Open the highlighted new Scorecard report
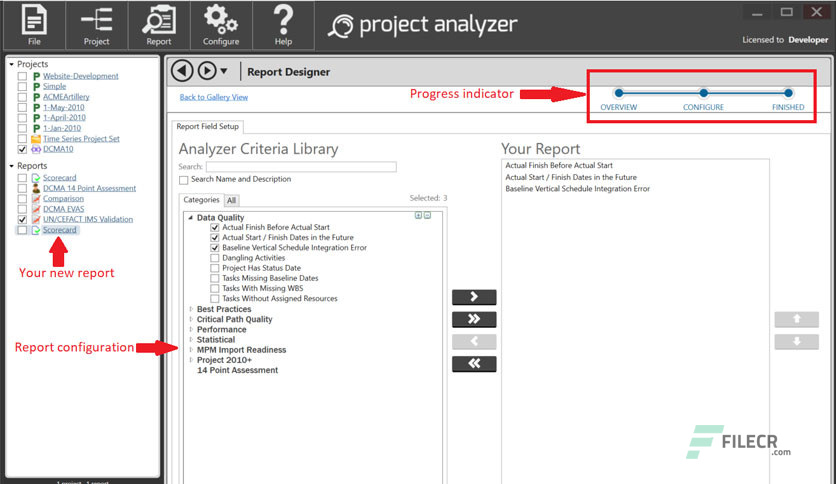Image resolution: width=836 pixels, height=484 pixels. click(x=60, y=230)
